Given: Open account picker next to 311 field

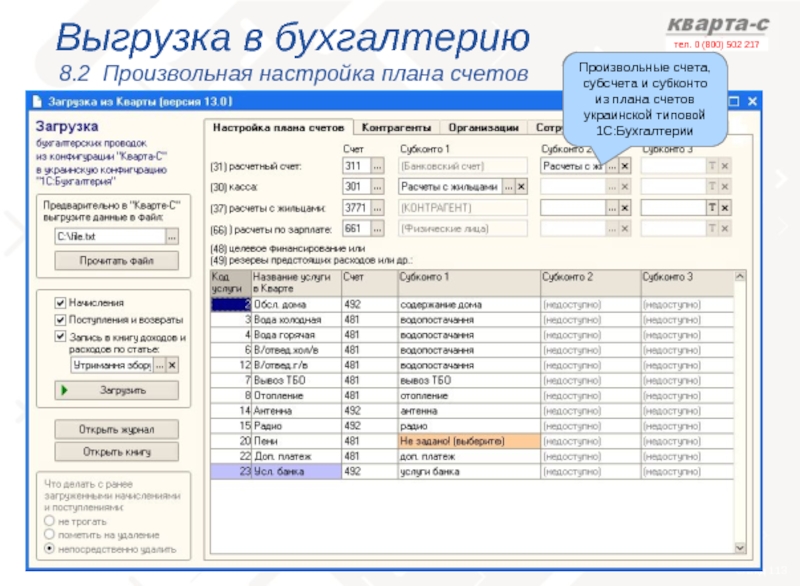Looking at the screenshot, I should (378, 166).
